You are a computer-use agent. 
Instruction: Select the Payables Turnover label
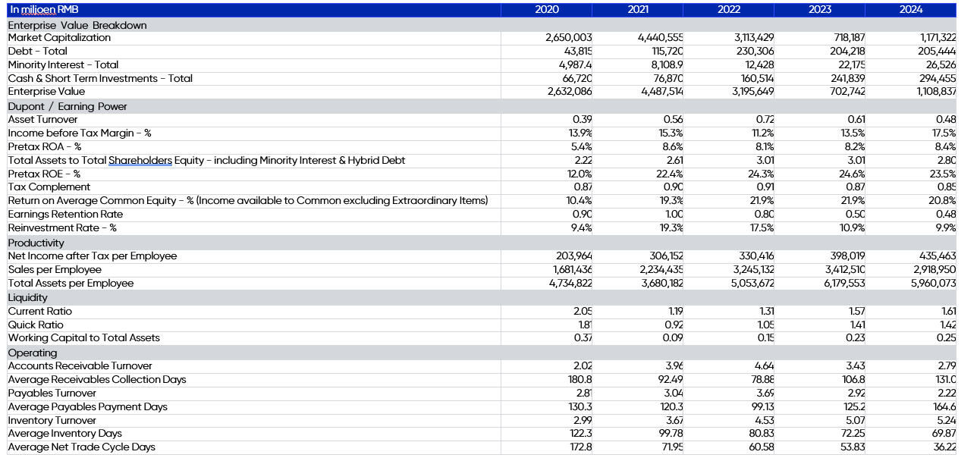point(52,394)
